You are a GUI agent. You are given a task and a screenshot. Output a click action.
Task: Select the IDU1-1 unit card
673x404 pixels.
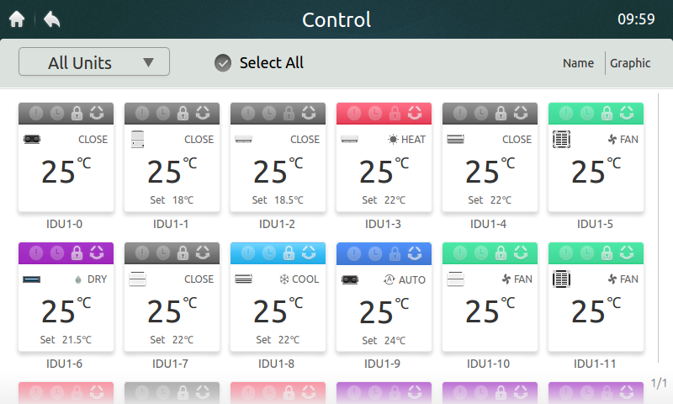[x=172, y=165]
